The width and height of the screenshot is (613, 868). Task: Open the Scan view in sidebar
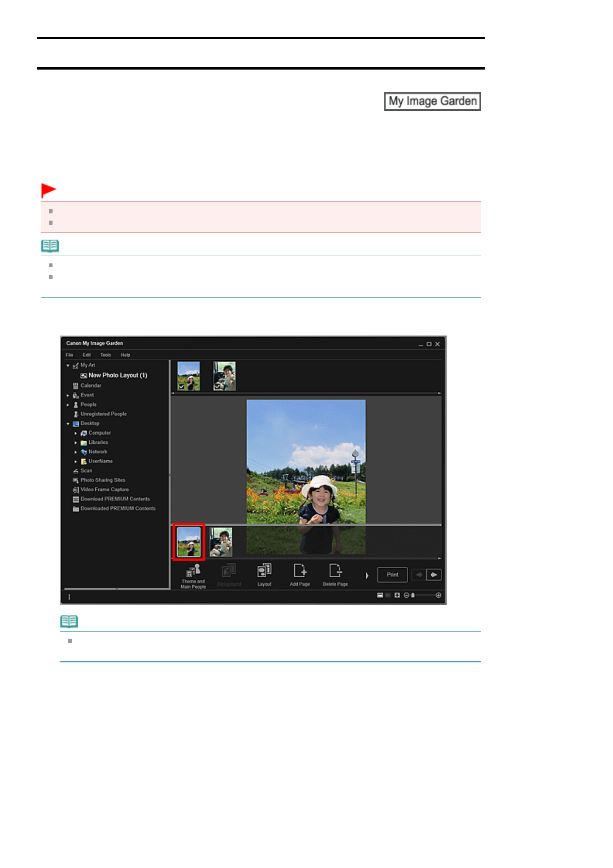pyautogui.click(x=86, y=471)
